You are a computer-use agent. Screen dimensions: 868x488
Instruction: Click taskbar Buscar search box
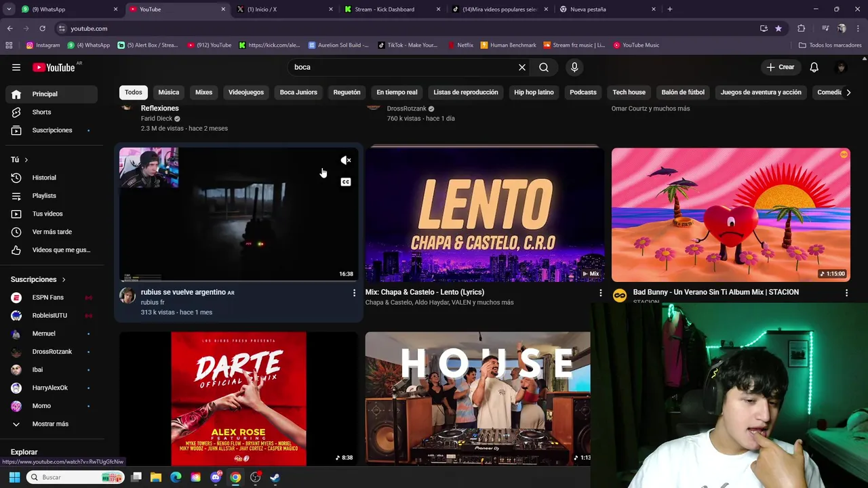pos(75,477)
